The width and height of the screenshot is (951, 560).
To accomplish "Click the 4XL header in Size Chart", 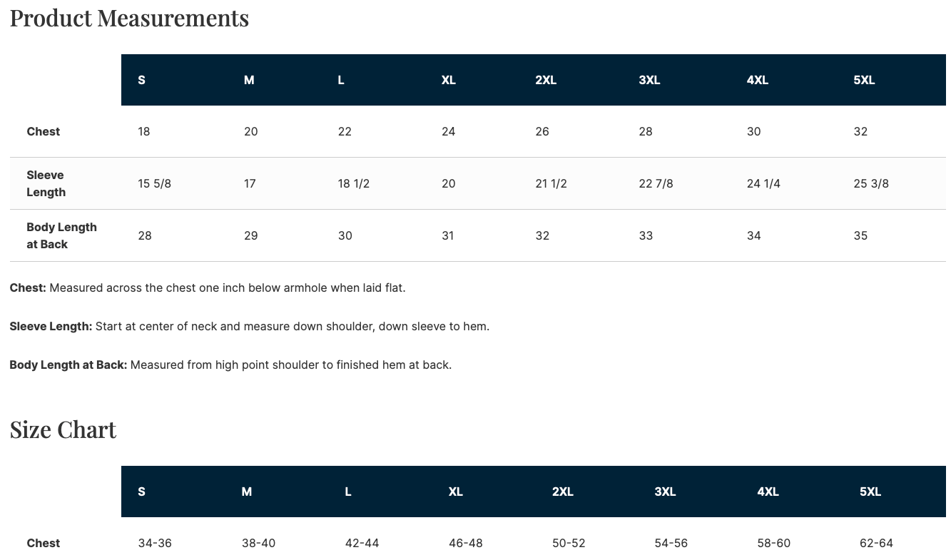I will point(768,492).
